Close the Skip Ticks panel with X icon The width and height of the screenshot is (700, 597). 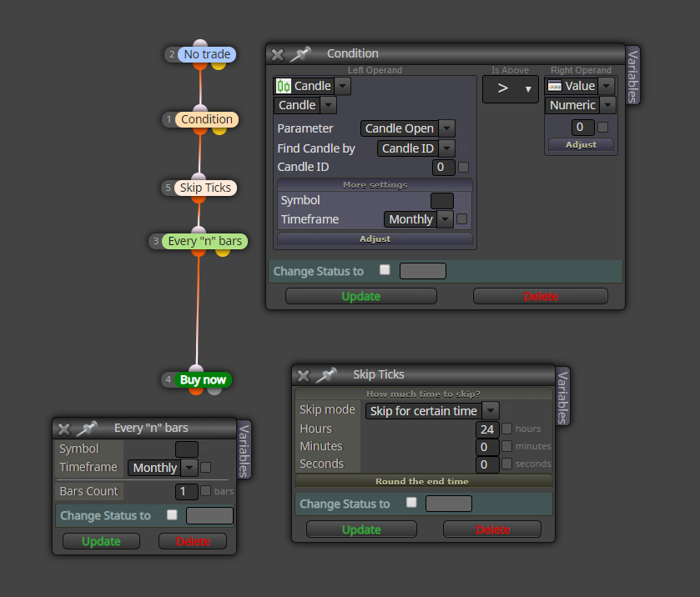[x=304, y=376]
